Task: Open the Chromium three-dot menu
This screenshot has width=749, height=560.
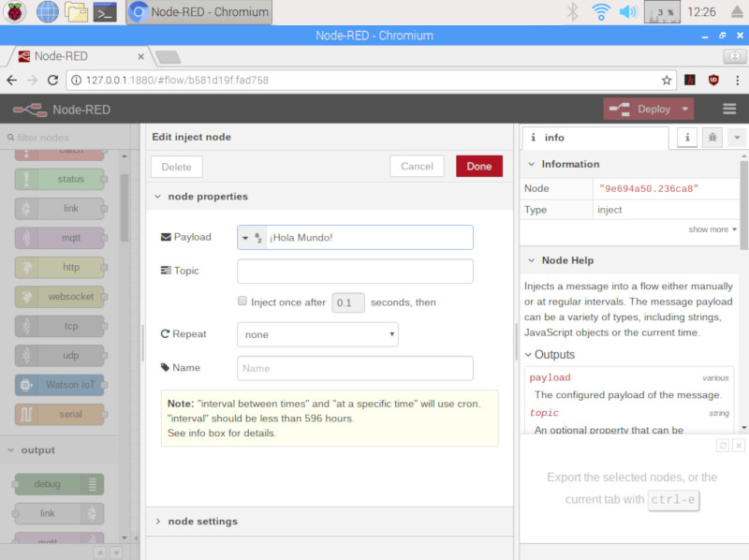Action: (738, 81)
